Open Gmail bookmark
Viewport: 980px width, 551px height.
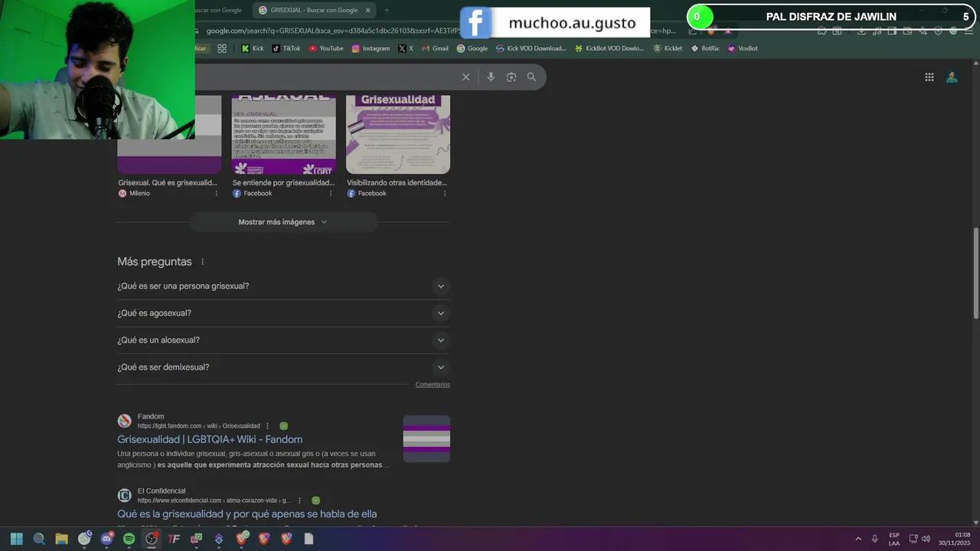point(435,48)
